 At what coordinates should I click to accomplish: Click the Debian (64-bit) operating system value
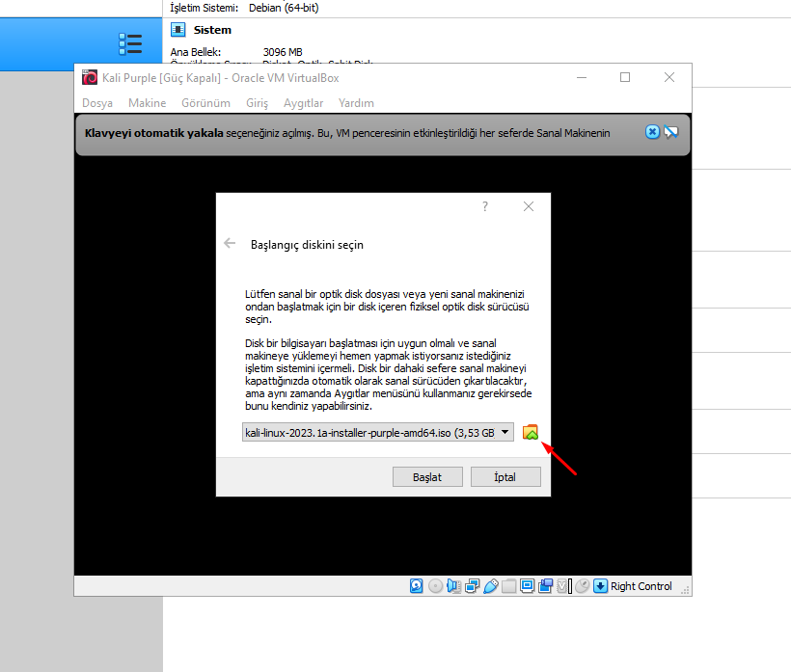(x=284, y=8)
